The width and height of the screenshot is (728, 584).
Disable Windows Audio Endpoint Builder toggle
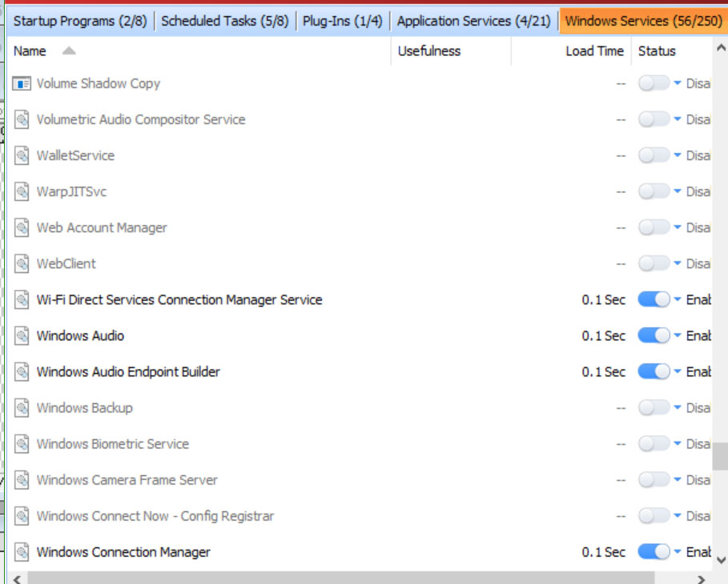click(654, 372)
